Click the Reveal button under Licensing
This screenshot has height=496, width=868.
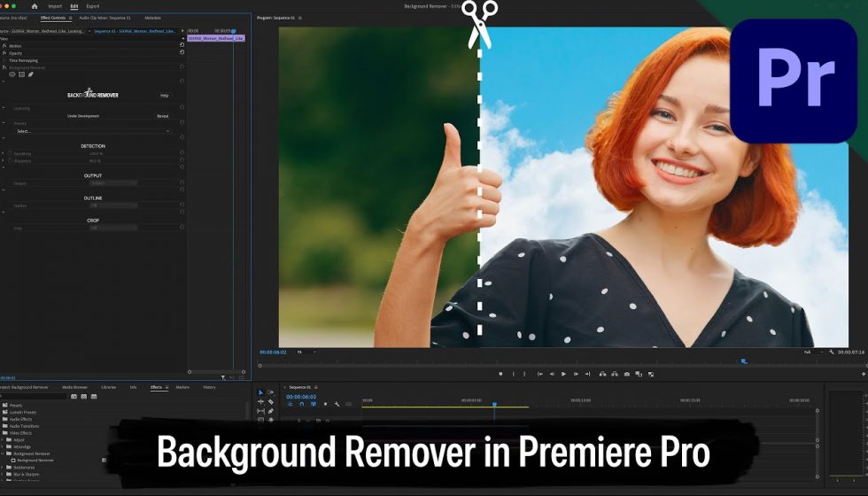point(163,116)
